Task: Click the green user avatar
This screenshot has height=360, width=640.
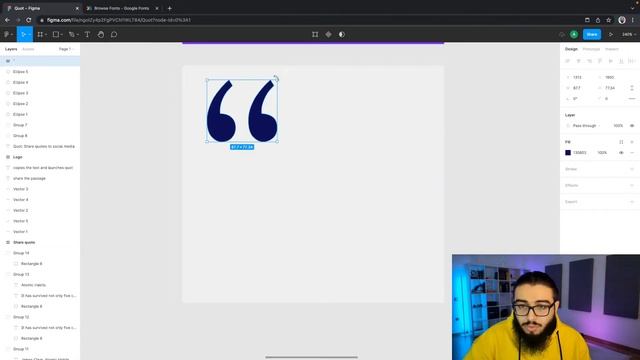Action: pos(574,35)
